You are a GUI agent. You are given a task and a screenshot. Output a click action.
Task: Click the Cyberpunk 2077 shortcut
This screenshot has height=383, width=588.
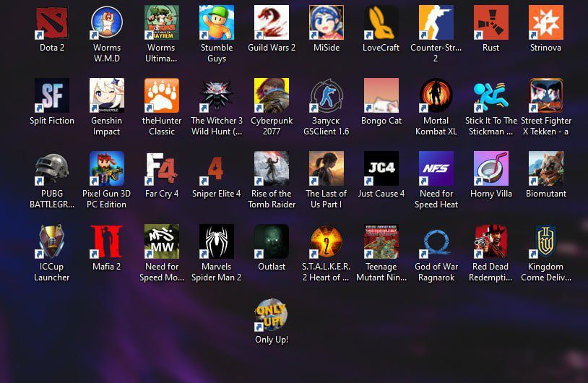coord(272,95)
